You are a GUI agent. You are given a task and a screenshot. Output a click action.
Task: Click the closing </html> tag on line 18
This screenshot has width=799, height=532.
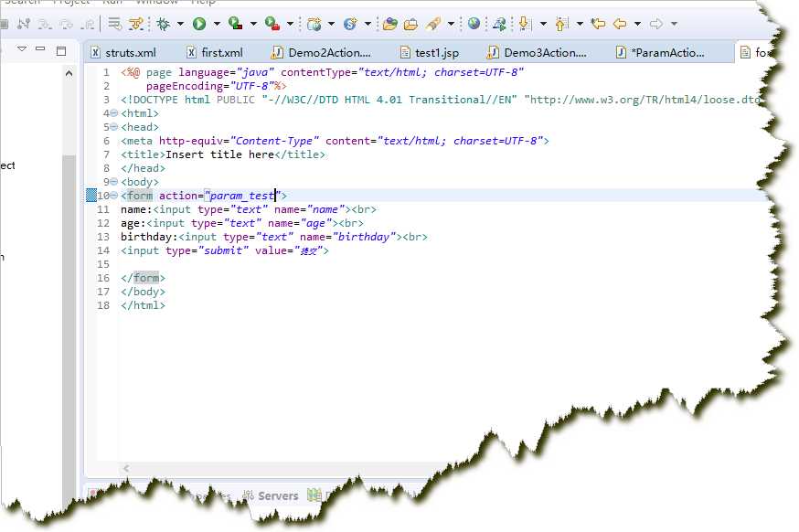click(144, 305)
